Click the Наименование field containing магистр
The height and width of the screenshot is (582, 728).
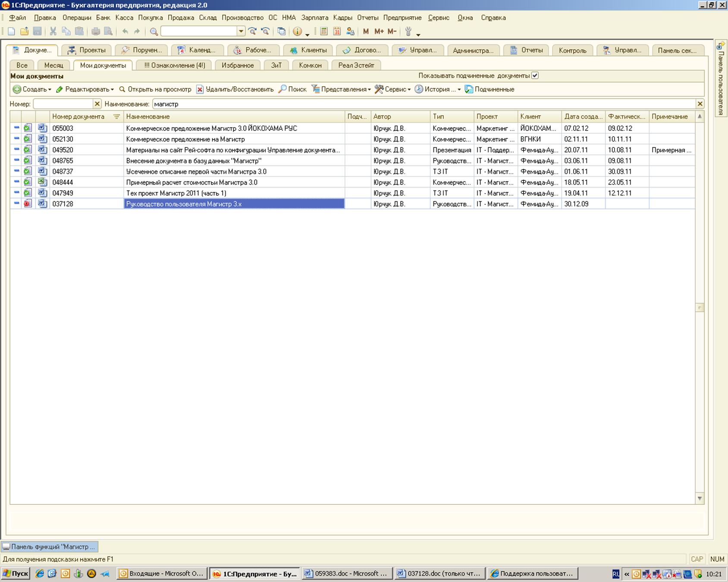424,104
